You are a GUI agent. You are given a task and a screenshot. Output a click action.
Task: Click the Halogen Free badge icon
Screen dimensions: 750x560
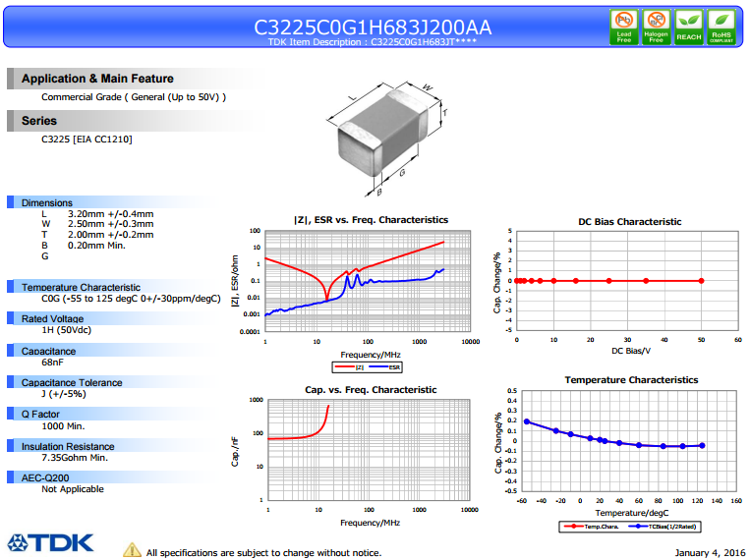pos(656,28)
